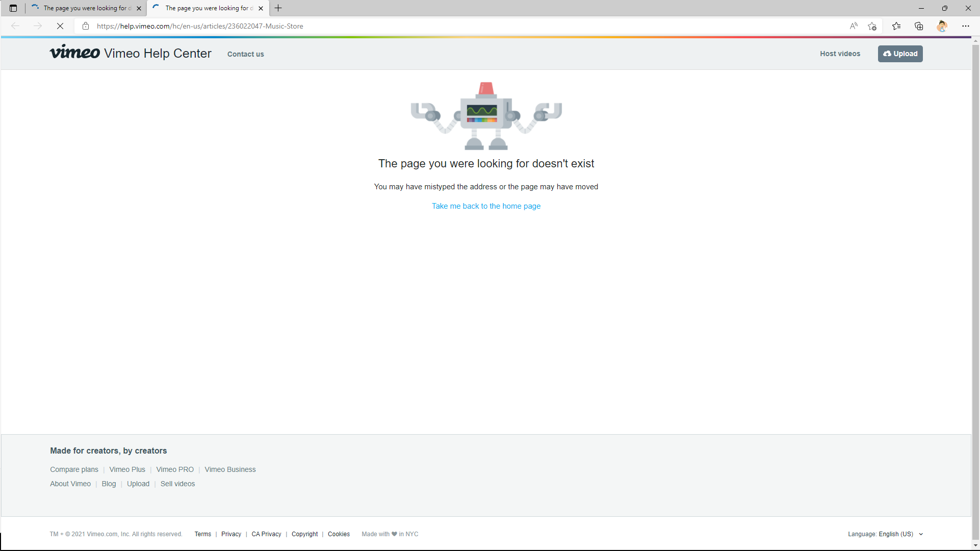Open Settings and more ellipsis menu
The height and width of the screenshot is (551, 980).
[966, 26]
